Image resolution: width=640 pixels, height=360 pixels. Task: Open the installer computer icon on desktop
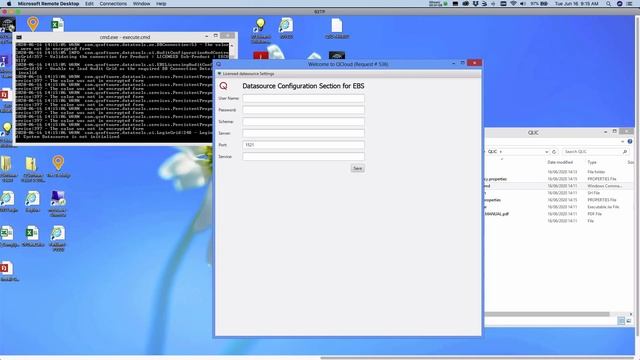click(58, 199)
